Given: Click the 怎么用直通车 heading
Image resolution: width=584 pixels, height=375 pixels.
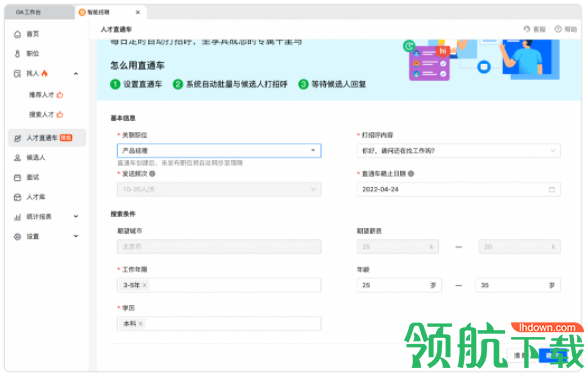Looking at the screenshot, I should click(x=137, y=66).
